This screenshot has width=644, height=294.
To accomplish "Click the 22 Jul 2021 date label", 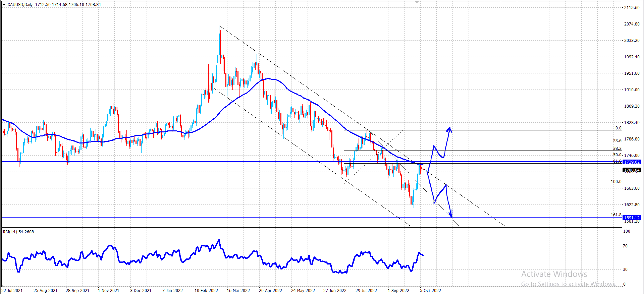I will click(12, 291).
